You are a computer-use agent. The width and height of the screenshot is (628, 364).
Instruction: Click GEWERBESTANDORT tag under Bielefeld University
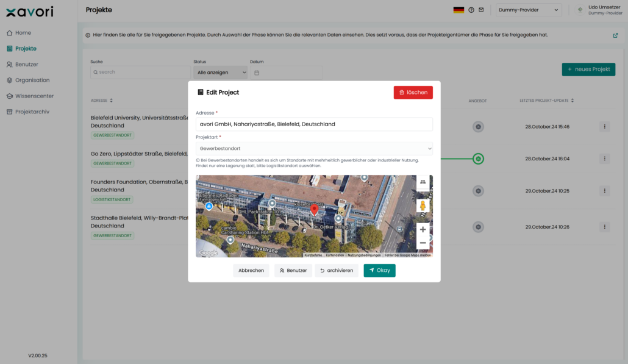(x=112, y=135)
